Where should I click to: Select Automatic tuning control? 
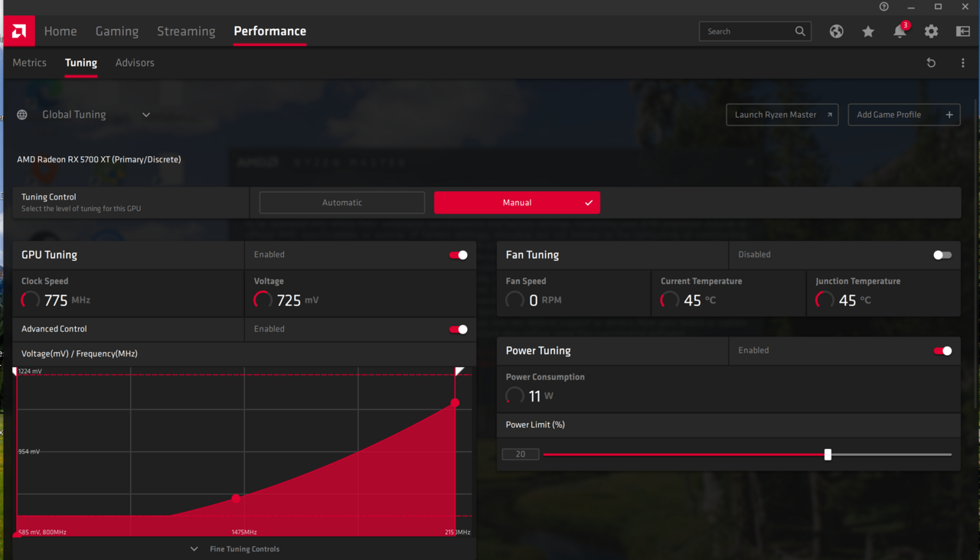(342, 203)
